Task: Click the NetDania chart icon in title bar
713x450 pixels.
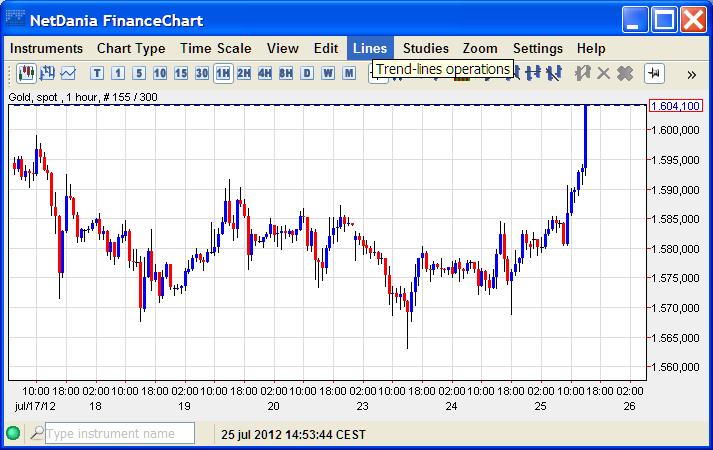Action: (x=15, y=19)
